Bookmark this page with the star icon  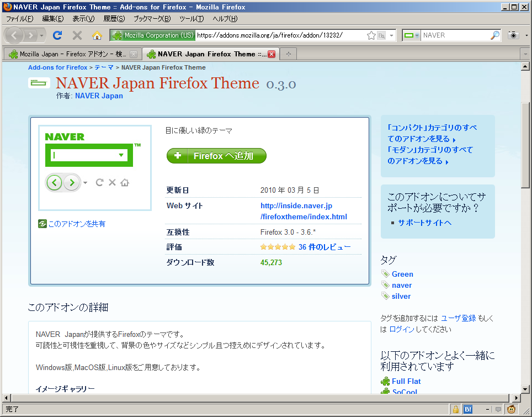pyautogui.click(x=371, y=35)
